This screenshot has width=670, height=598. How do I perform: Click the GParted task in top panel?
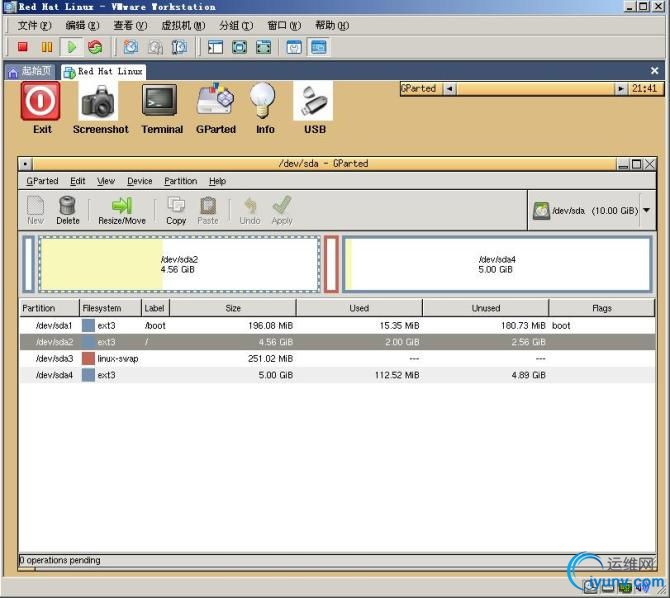[x=420, y=88]
